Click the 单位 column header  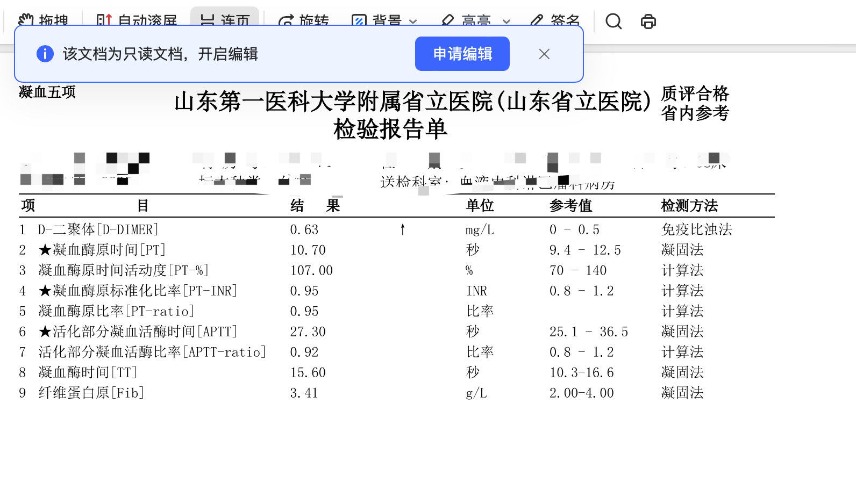(480, 205)
